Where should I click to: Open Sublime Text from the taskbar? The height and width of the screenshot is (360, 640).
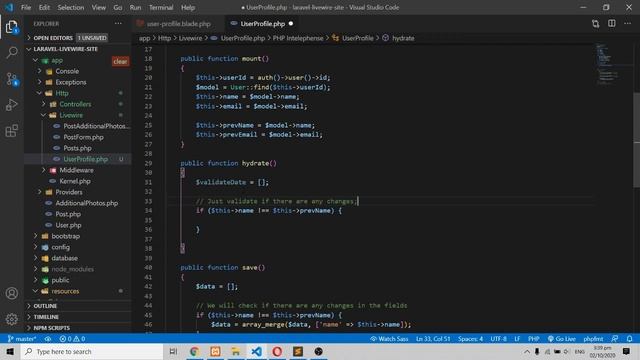point(298,351)
